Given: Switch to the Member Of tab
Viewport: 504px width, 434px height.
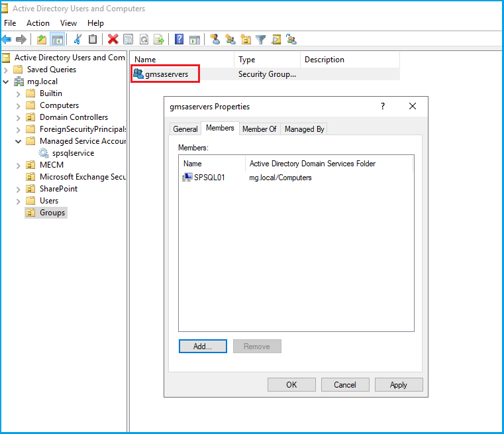Looking at the screenshot, I should [x=259, y=129].
